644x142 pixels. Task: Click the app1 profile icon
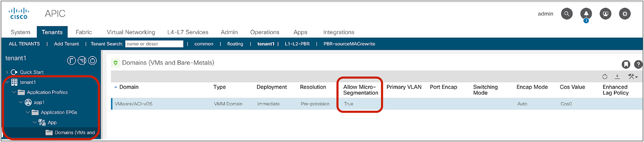[x=28, y=102]
